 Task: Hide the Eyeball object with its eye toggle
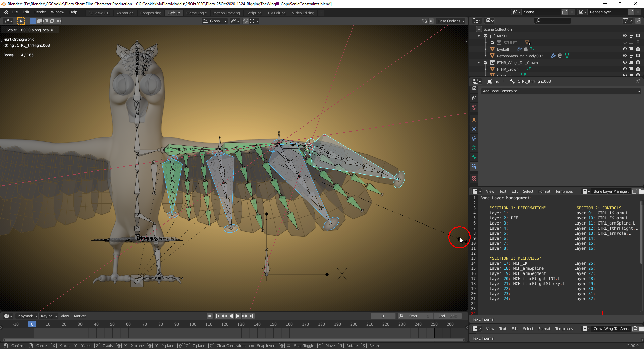[x=625, y=49]
